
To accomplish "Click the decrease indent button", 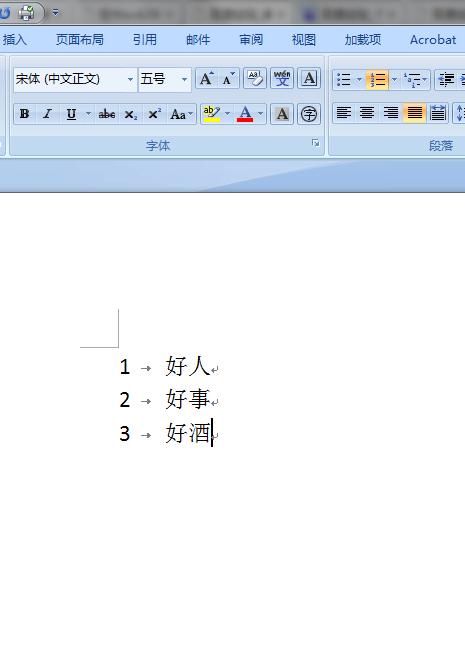I will tap(446, 79).
